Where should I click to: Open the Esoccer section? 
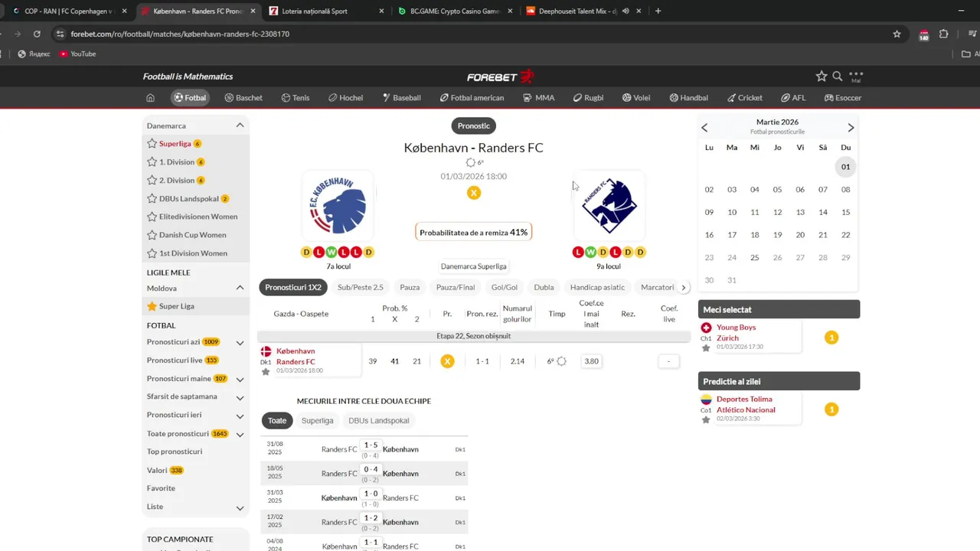coord(843,98)
